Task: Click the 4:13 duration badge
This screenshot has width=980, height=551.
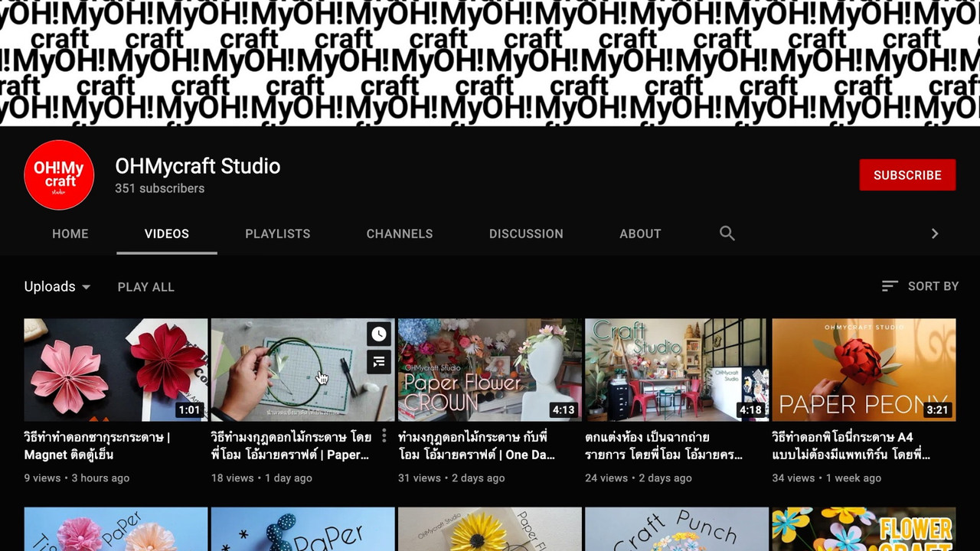Action: click(x=563, y=410)
